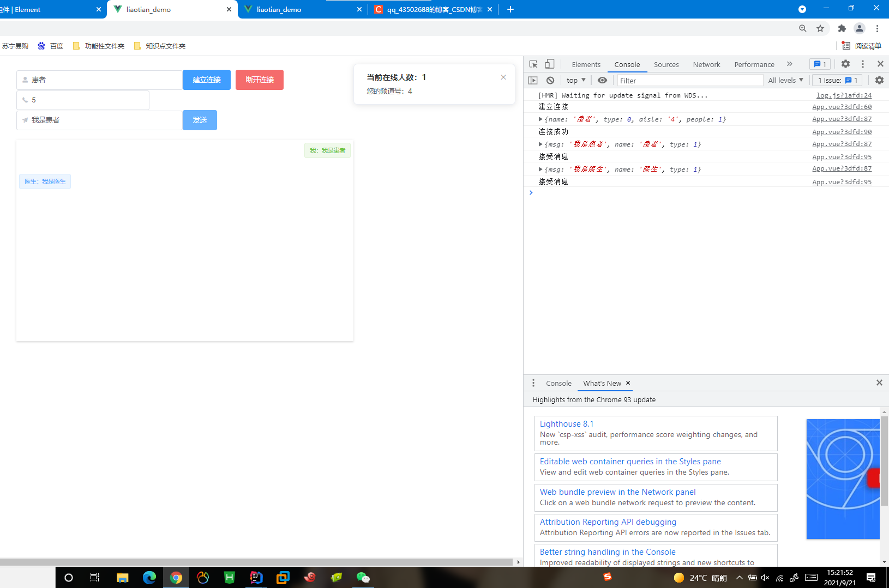The height and width of the screenshot is (588, 889).
Task: Focus the name field containing 患者
Action: click(x=99, y=80)
